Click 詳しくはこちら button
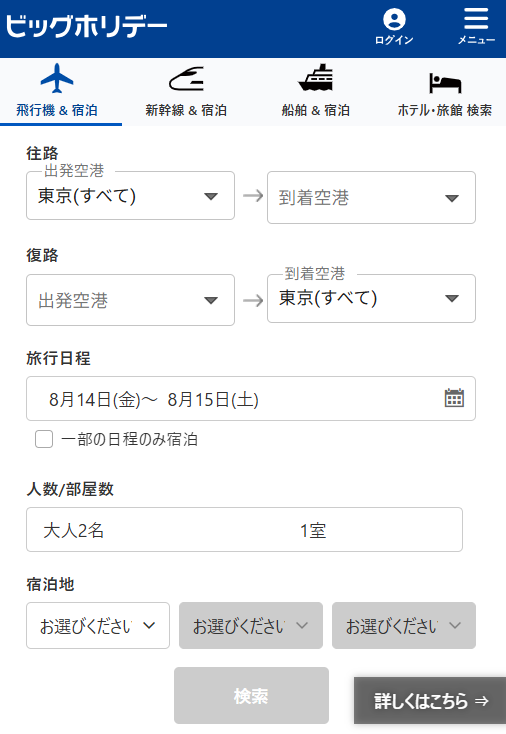Image resolution: width=506 pixels, height=734 pixels. (x=430, y=701)
